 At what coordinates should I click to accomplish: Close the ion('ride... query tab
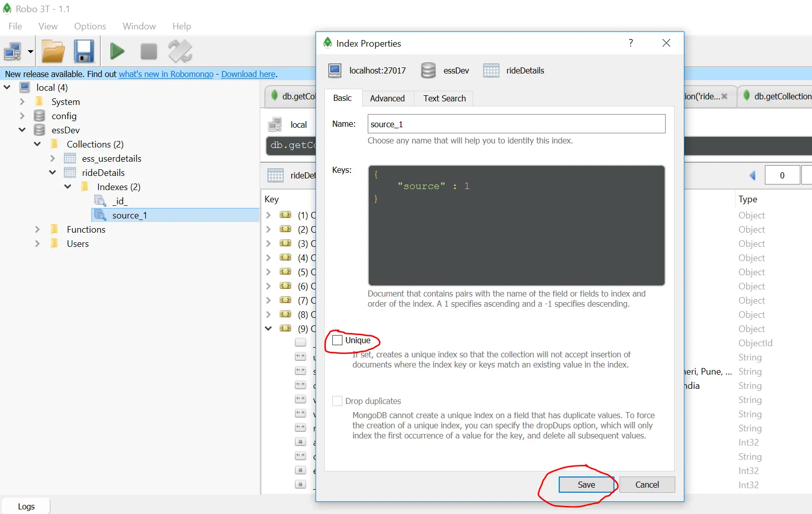[724, 96]
